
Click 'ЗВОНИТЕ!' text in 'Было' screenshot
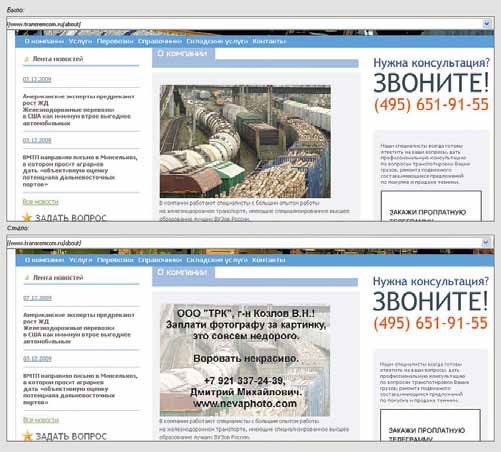pyautogui.click(x=431, y=83)
